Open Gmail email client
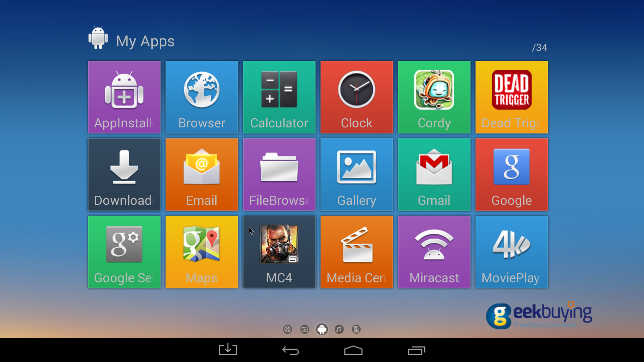 (434, 174)
